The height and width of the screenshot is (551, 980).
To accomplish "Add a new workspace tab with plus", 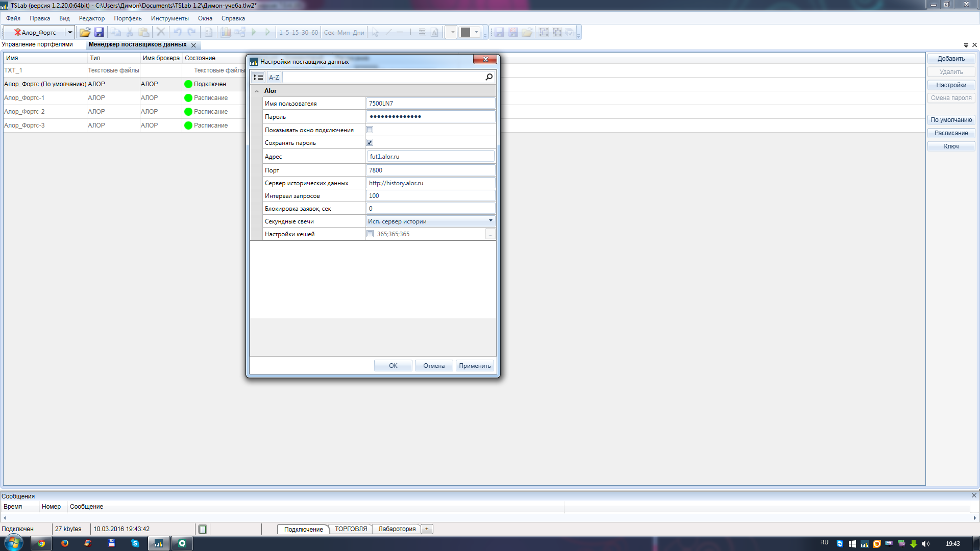I will [x=427, y=529].
